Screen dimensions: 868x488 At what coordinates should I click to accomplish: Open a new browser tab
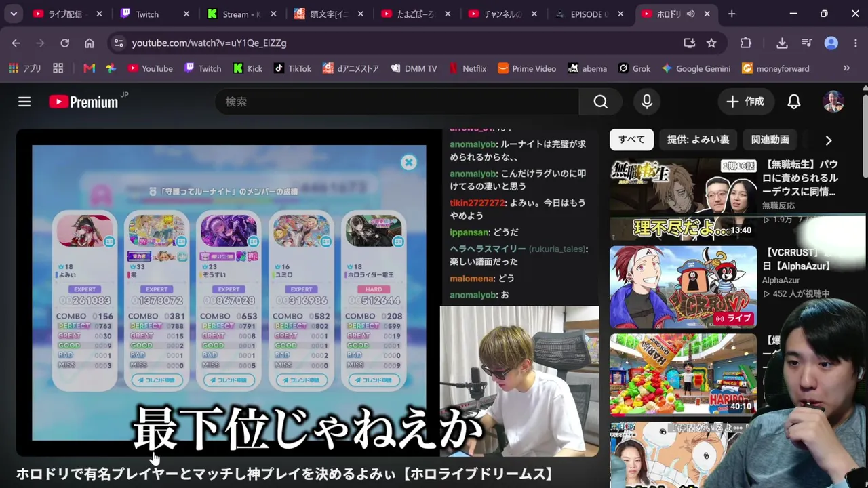click(732, 14)
